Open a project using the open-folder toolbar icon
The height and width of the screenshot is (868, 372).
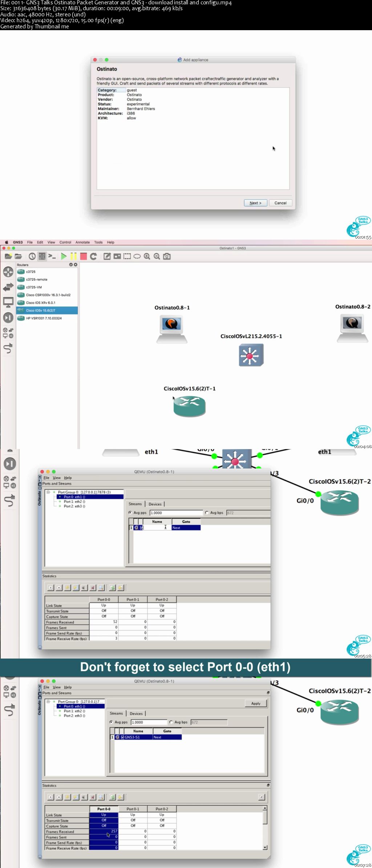18,256
